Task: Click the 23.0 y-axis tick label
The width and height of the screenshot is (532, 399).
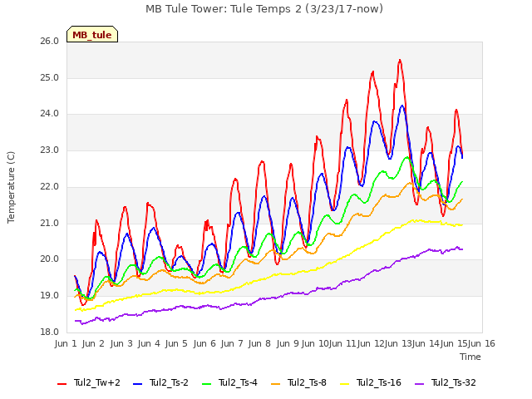Action: [x=50, y=150]
